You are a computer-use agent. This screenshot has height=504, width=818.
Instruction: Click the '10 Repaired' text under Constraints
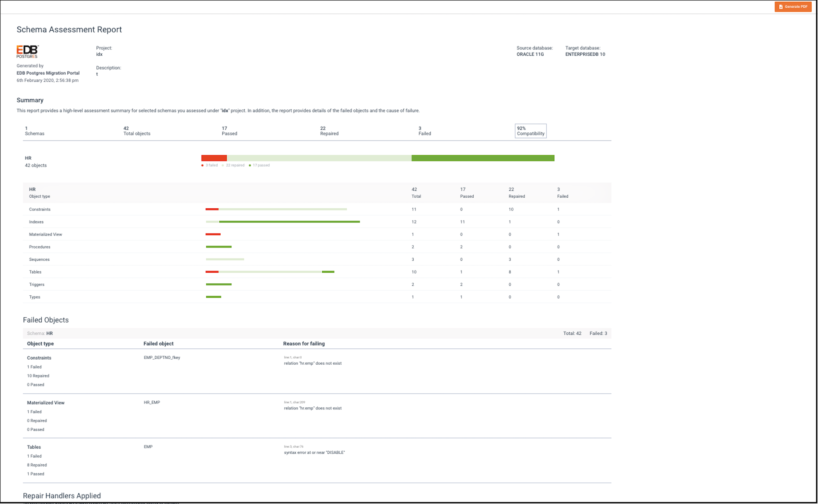pyautogui.click(x=38, y=376)
